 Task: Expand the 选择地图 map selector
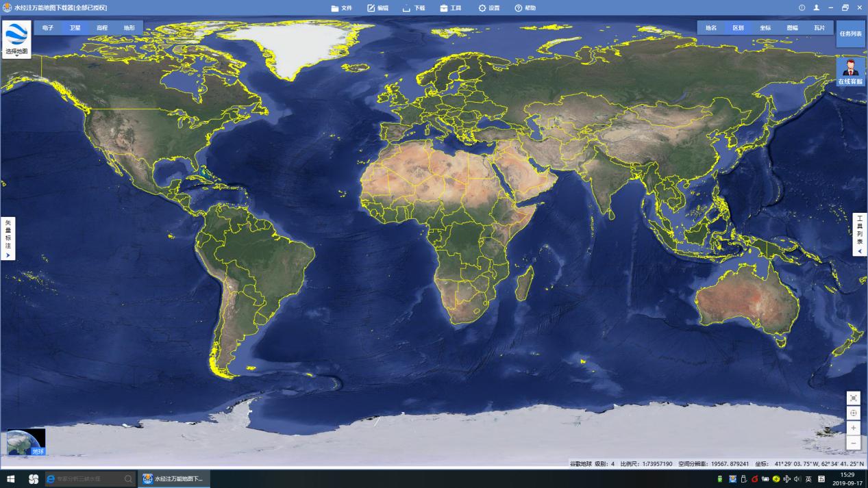point(16,40)
